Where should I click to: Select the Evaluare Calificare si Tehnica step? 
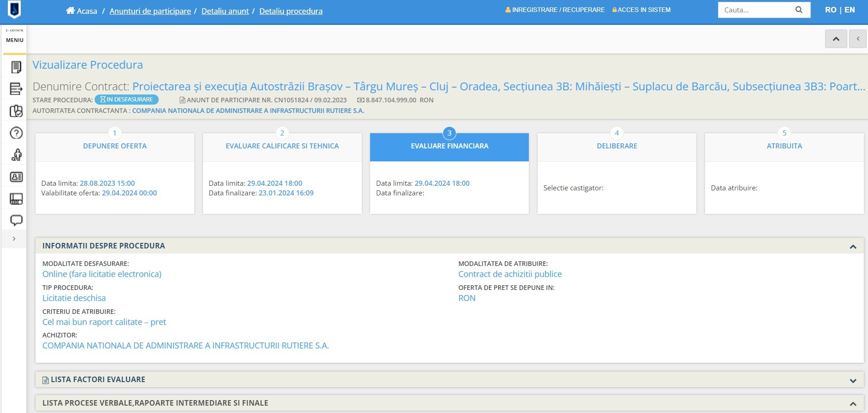[x=282, y=146]
